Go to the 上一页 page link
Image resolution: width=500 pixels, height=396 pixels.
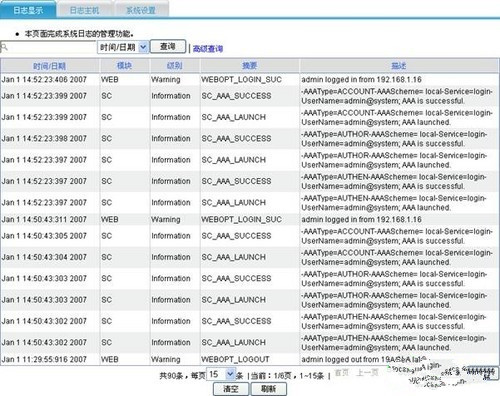point(367,373)
